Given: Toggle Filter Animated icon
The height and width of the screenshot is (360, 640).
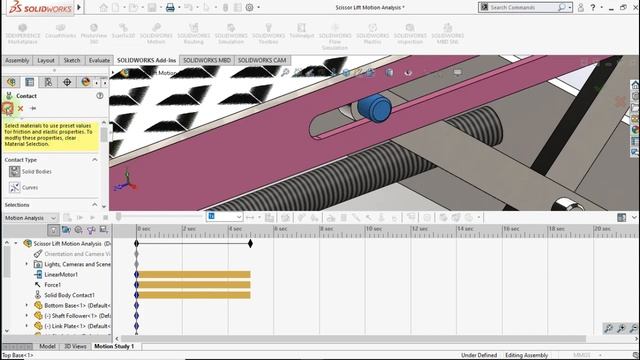Looking at the screenshot, I should (x=66, y=230).
